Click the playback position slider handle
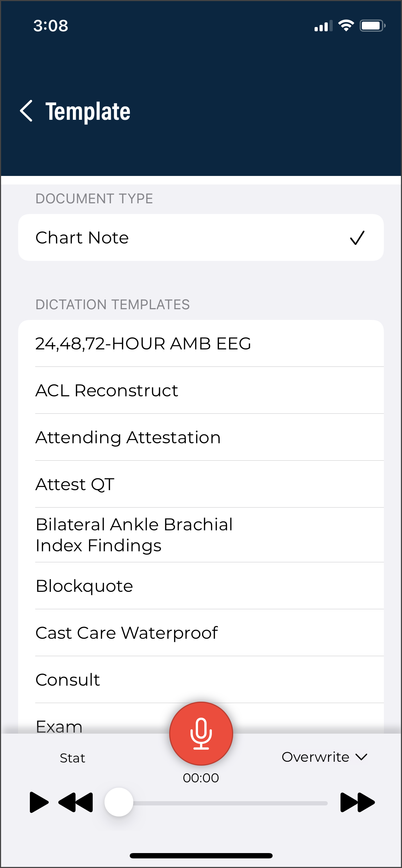The height and width of the screenshot is (868, 402). click(119, 802)
